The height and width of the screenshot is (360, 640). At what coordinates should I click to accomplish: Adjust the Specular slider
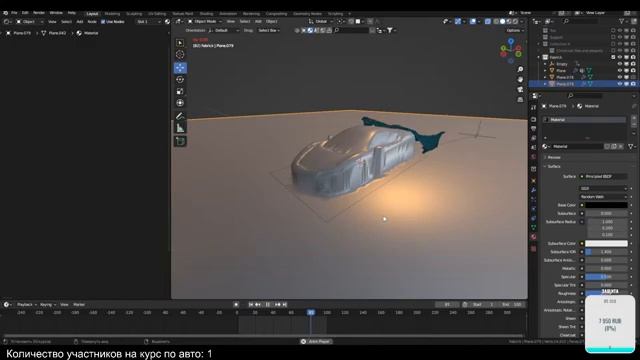pyautogui.click(x=606, y=277)
